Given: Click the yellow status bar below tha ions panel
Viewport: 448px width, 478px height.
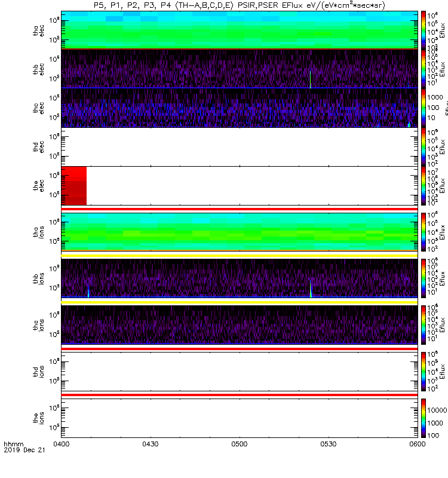Looking at the screenshot, I should pos(240,256).
